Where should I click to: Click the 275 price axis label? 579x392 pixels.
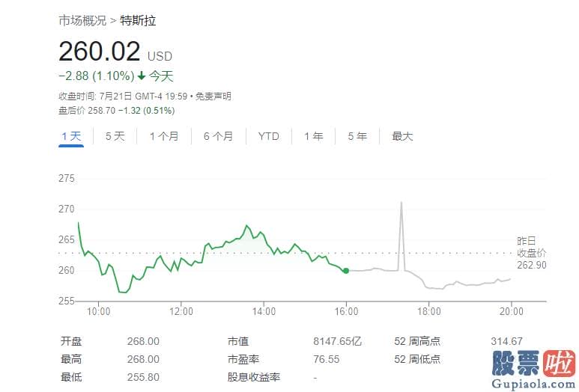tap(67, 179)
